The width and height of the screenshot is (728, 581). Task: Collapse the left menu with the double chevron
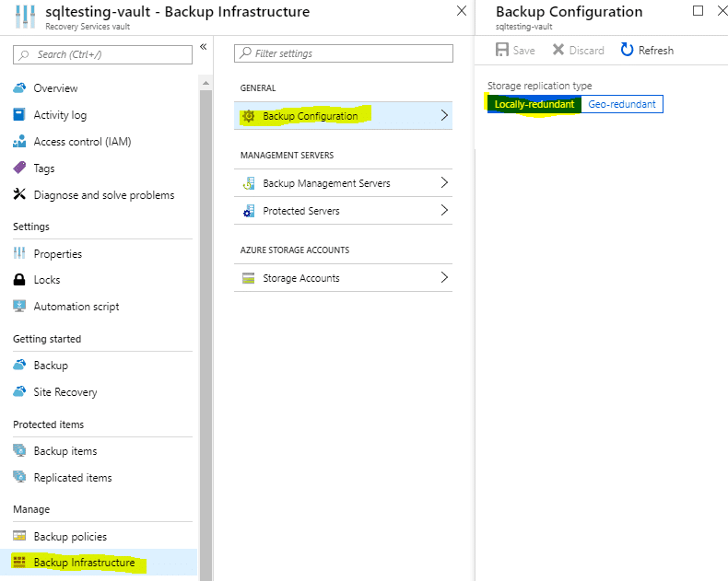204,46
